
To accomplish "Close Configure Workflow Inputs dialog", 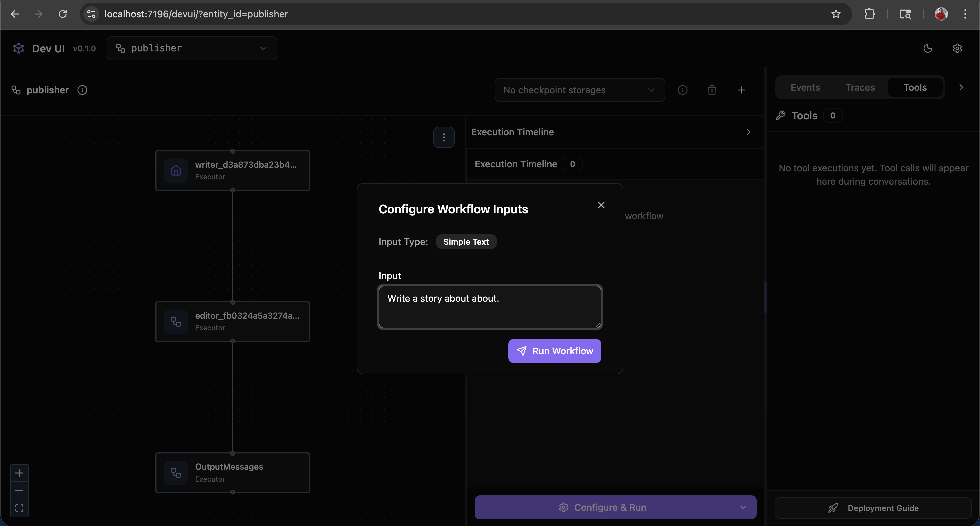I will pyautogui.click(x=601, y=205).
